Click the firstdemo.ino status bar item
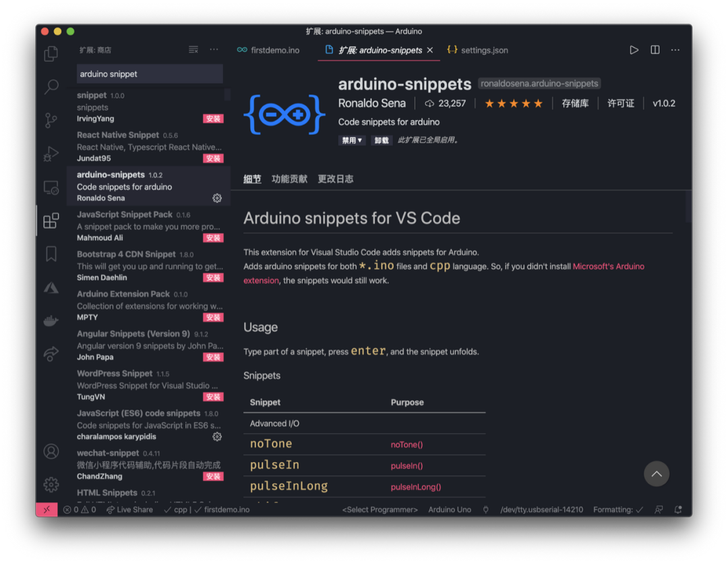This screenshot has width=728, height=564. pyautogui.click(x=222, y=509)
